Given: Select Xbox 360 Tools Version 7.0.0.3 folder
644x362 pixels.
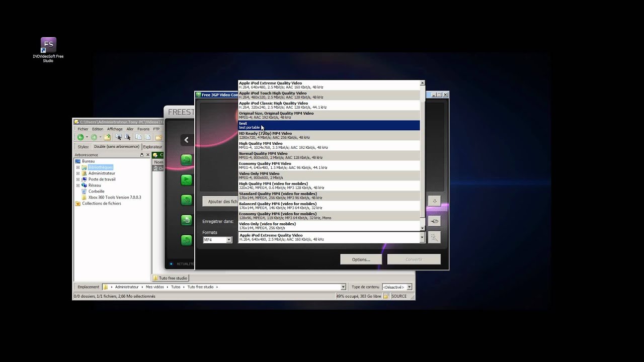Looking at the screenshot, I should tap(115, 198).
